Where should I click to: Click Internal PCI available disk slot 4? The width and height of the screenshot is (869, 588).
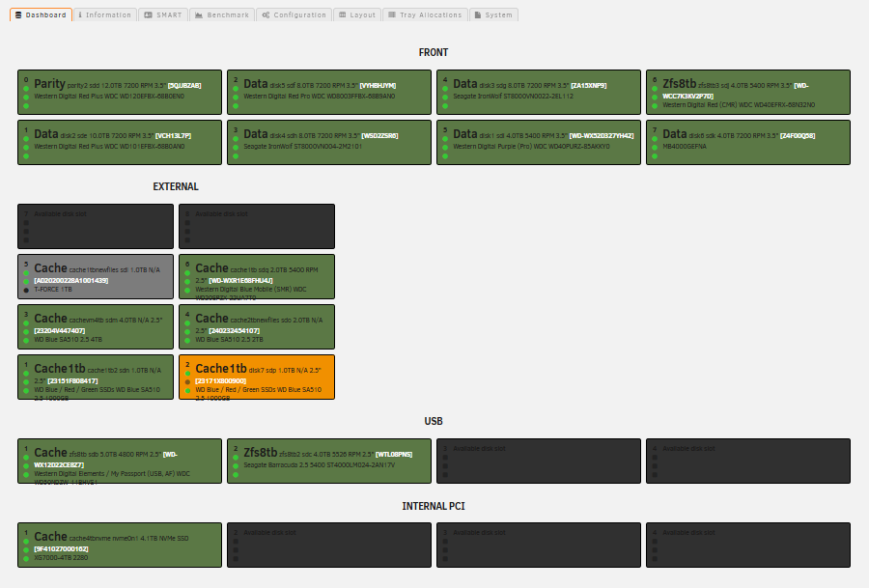[x=748, y=545]
